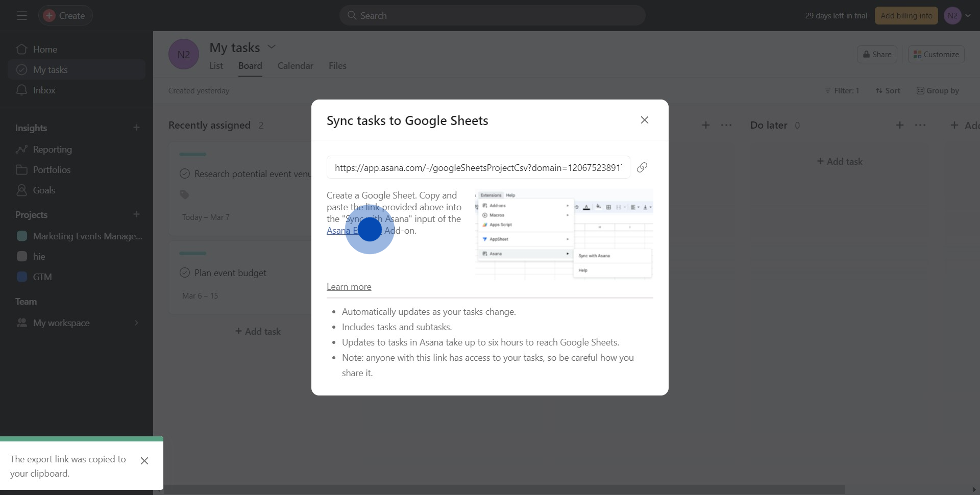Click the Customize button

936,55
